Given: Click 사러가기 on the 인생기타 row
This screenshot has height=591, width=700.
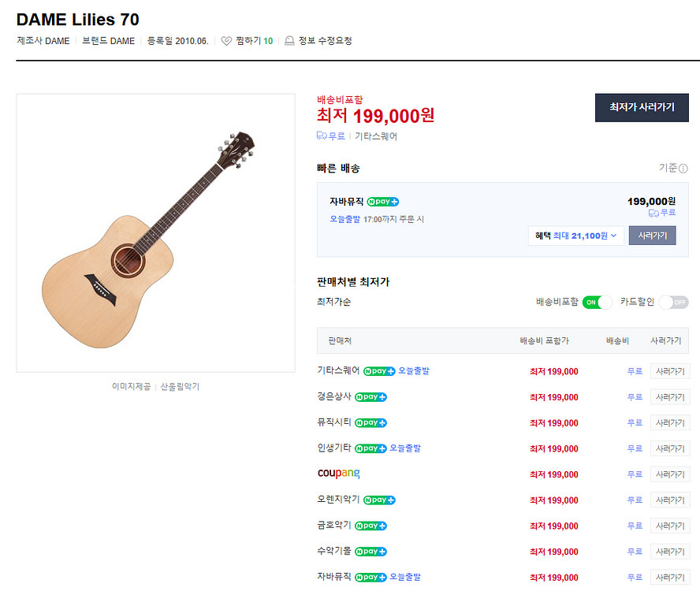Looking at the screenshot, I should point(669,448).
